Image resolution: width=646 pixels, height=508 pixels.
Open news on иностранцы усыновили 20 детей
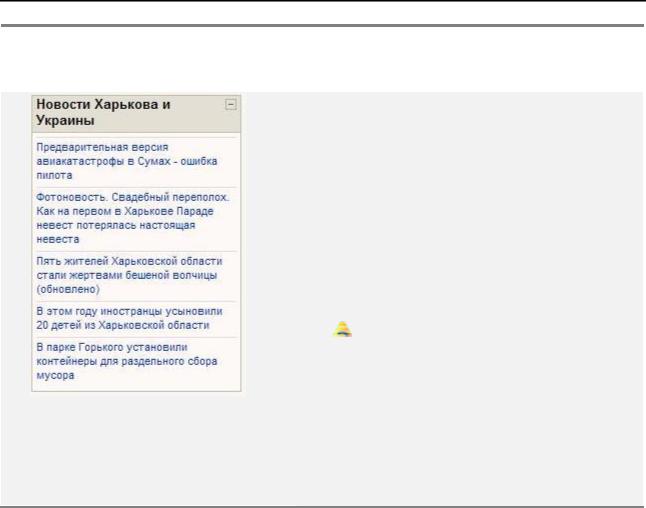point(129,318)
